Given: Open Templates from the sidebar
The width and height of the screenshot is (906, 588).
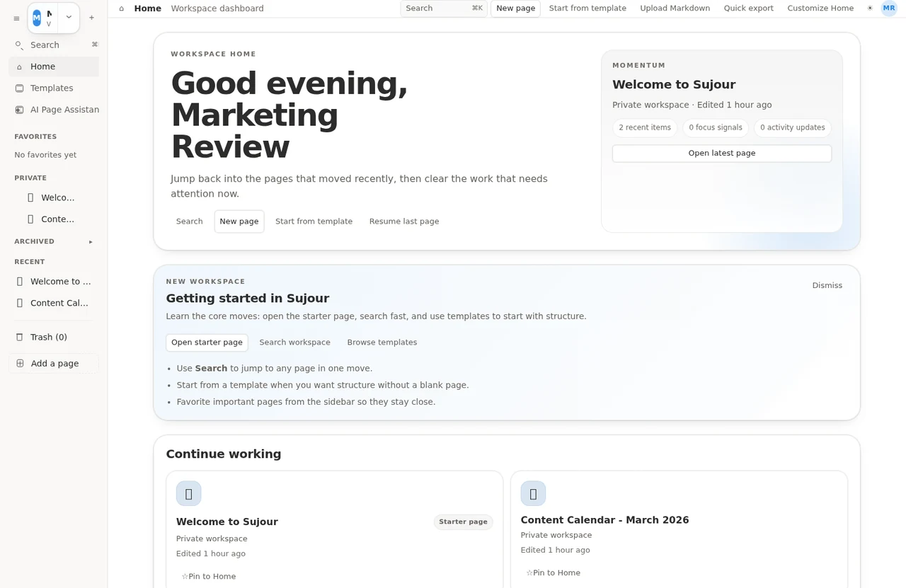Looking at the screenshot, I should click(51, 88).
